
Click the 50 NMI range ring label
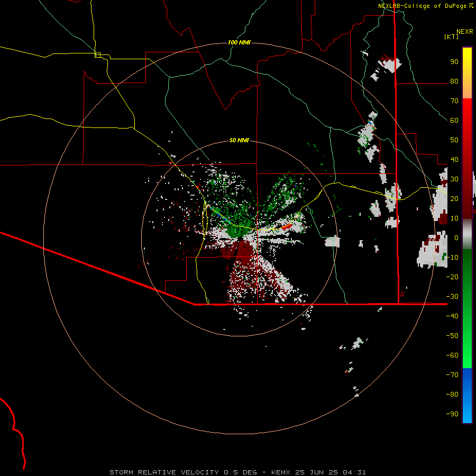(x=239, y=140)
